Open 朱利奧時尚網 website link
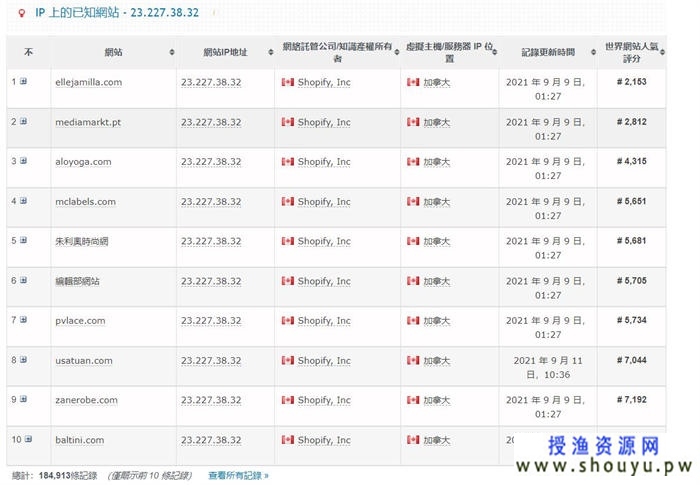 tap(82, 242)
